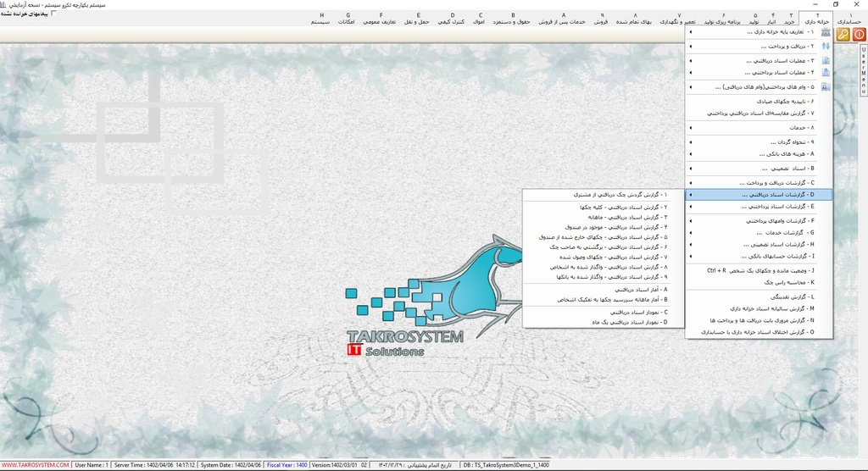
Task: Select گزارش نقدینگی menu item
Action: (x=759, y=297)
